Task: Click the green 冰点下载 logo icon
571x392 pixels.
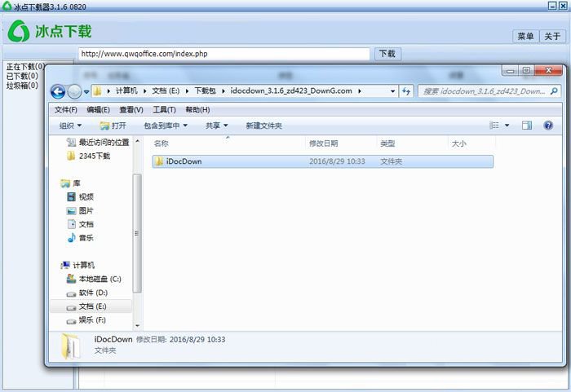Action: tap(19, 31)
